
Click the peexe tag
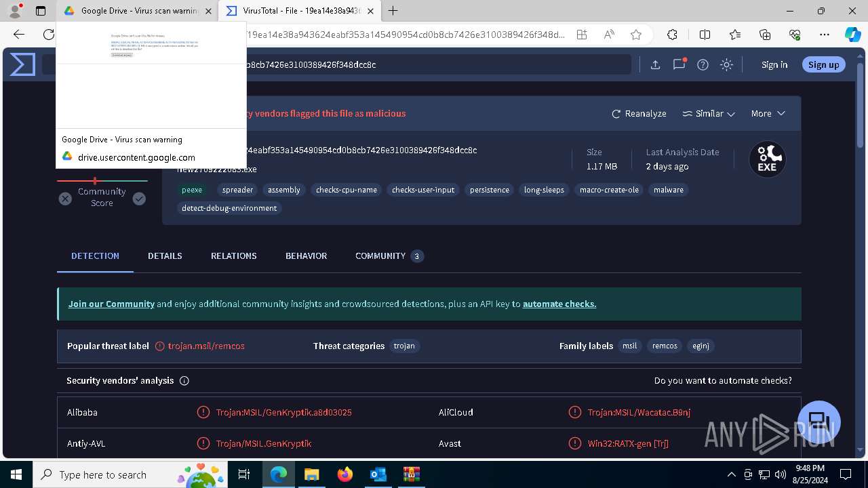192,190
